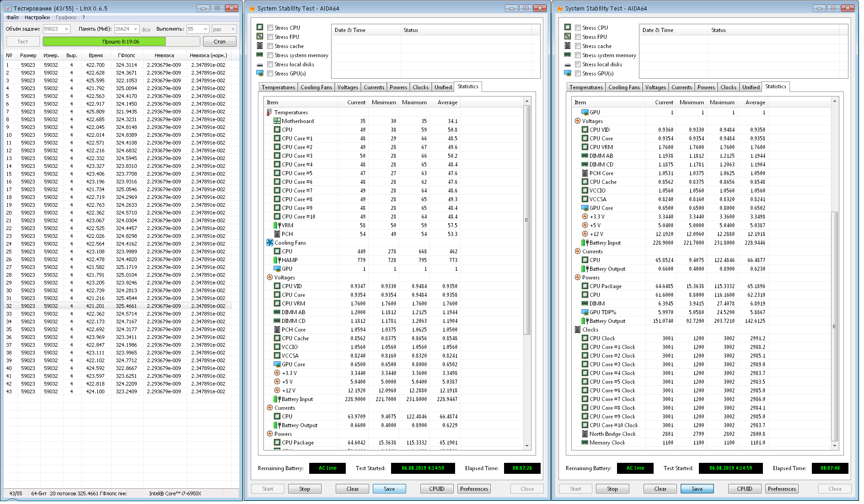
Task: Click the Стоп button in LinX
Action: tap(220, 42)
